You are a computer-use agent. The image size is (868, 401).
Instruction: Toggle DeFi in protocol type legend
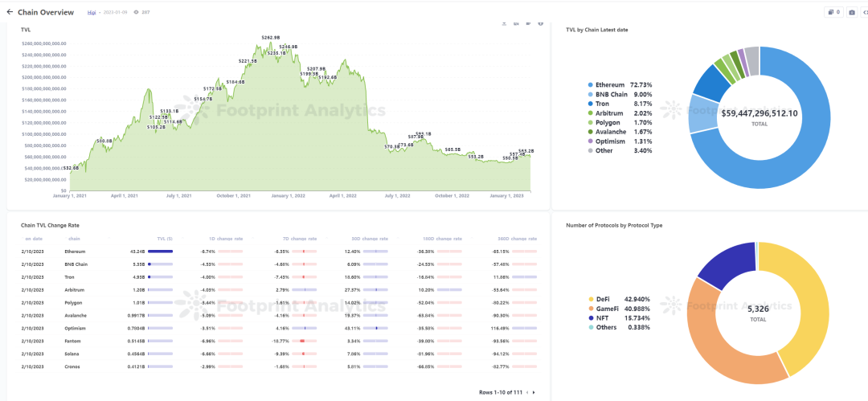pyautogui.click(x=619, y=299)
